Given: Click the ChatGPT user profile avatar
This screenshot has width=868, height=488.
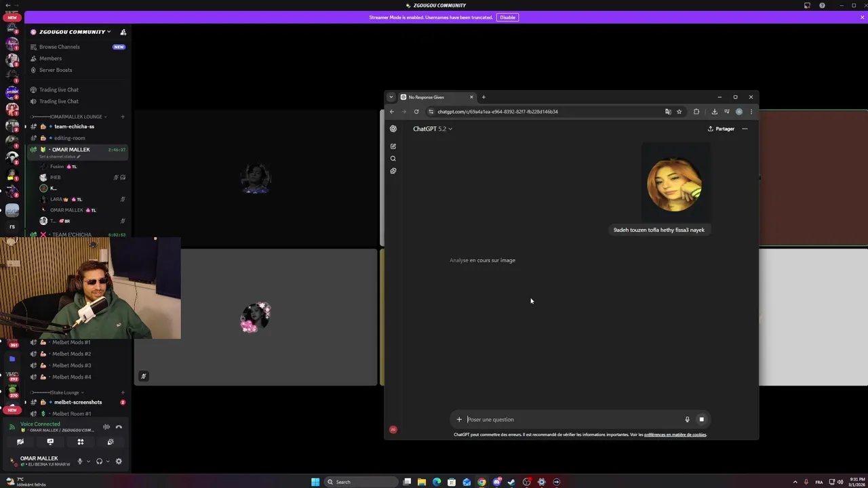Looking at the screenshot, I should pyautogui.click(x=393, y=429).
